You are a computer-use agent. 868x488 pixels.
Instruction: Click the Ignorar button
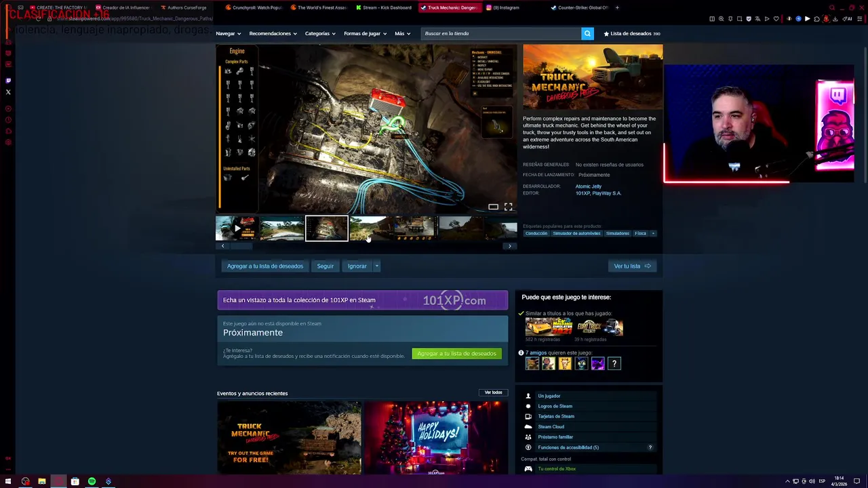(357, 266)
